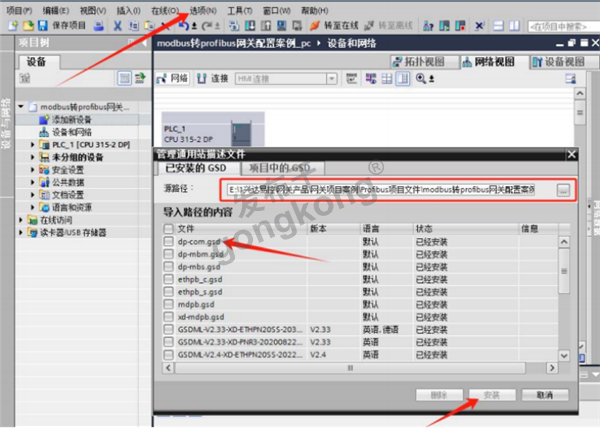Click the 取消 cancel button

[545, 395]
